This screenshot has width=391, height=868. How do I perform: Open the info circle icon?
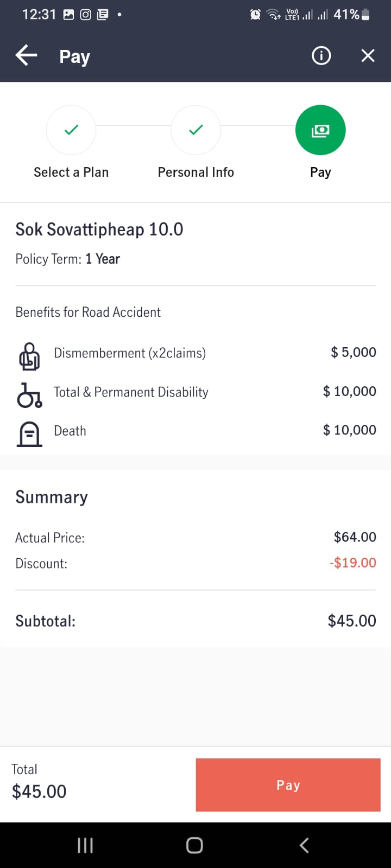[x=321, y=55]
